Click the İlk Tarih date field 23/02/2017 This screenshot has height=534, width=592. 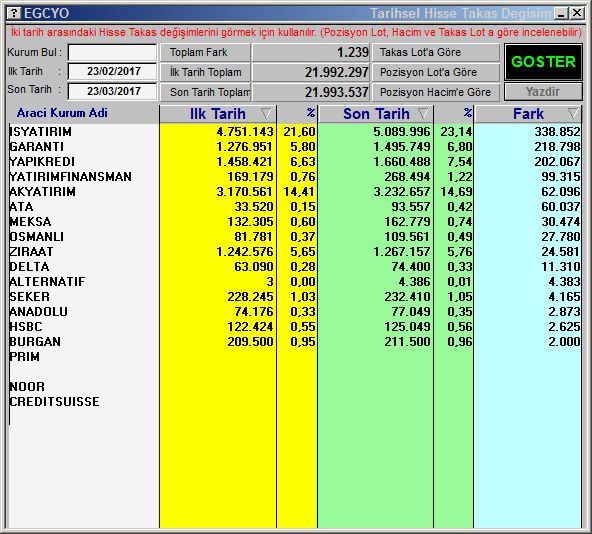(x=112, y=71)
